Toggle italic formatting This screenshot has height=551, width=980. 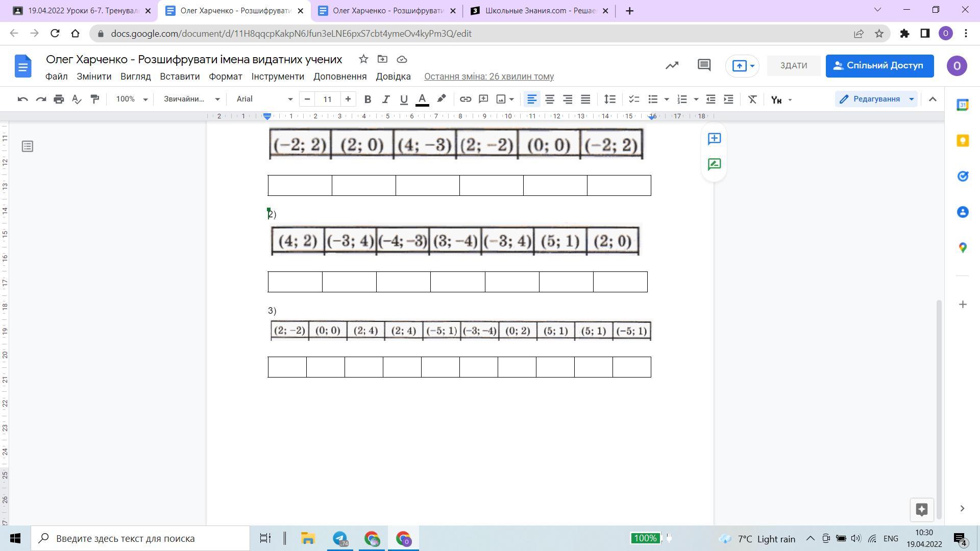386,99
